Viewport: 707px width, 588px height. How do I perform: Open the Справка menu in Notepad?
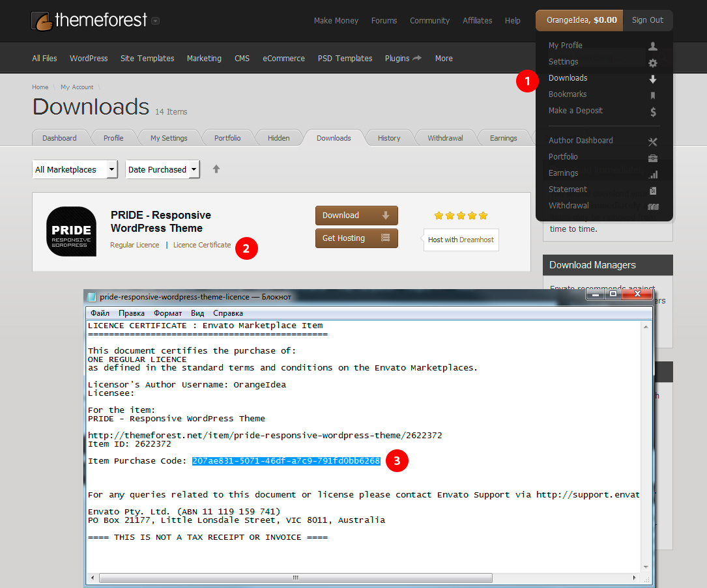227,313
